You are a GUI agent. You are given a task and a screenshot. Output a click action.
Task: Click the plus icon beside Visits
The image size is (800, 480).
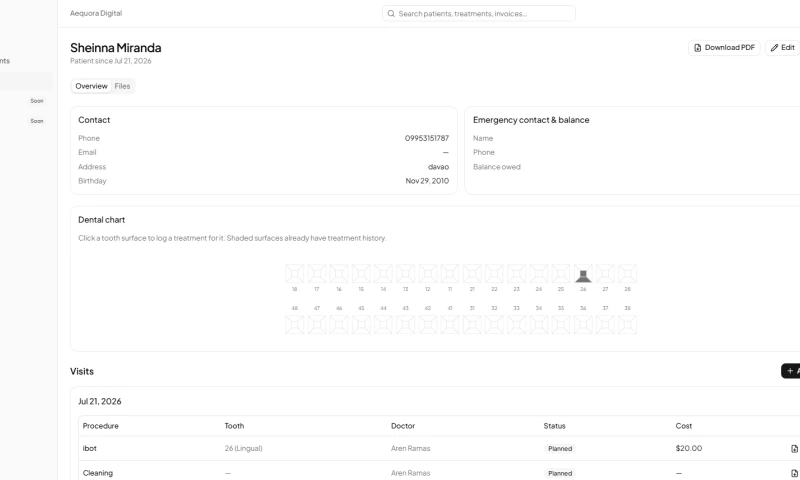[790, 371]
